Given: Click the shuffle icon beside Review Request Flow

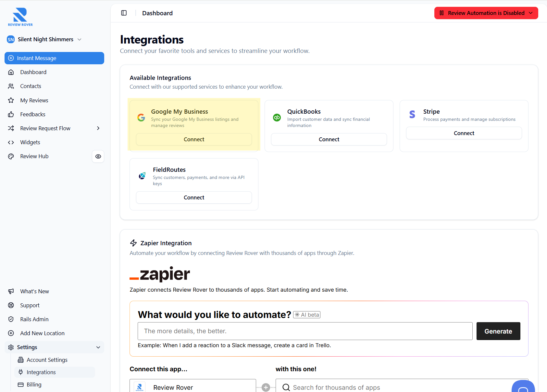Looking at the screenshot, I should tap(11, 128).
